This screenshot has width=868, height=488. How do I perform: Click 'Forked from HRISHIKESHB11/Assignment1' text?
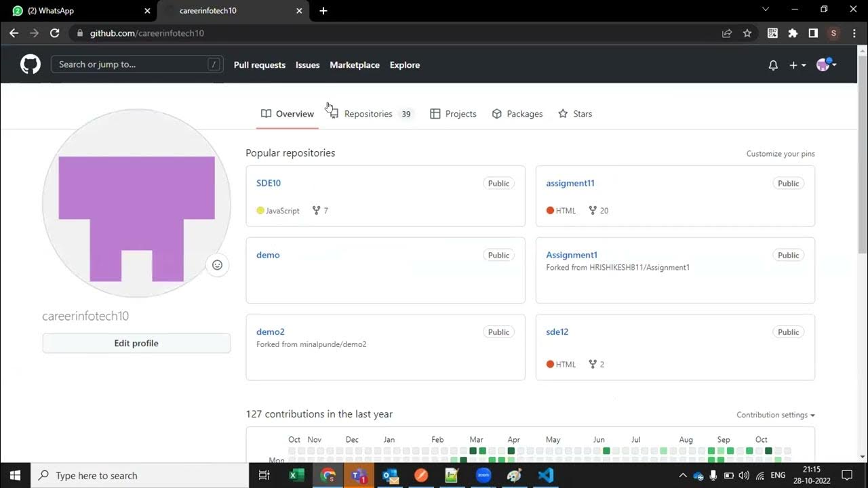coord(618,268)
